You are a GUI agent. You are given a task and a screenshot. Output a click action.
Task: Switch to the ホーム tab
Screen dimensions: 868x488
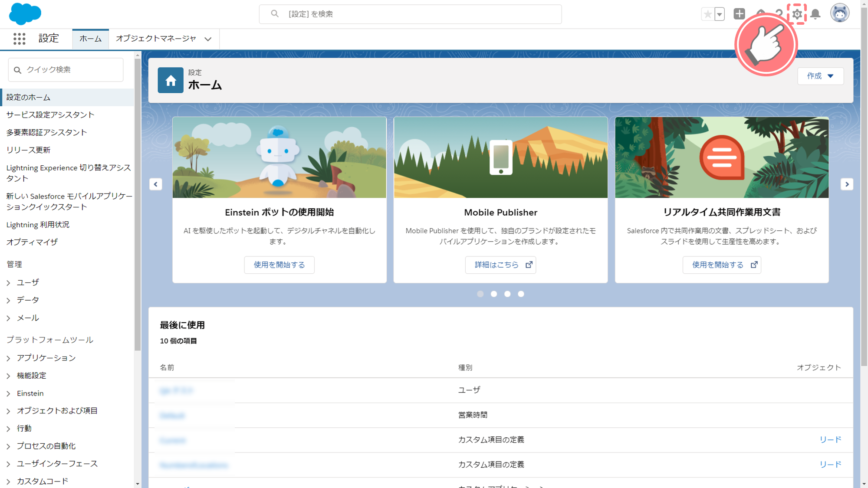pos(90,39)
